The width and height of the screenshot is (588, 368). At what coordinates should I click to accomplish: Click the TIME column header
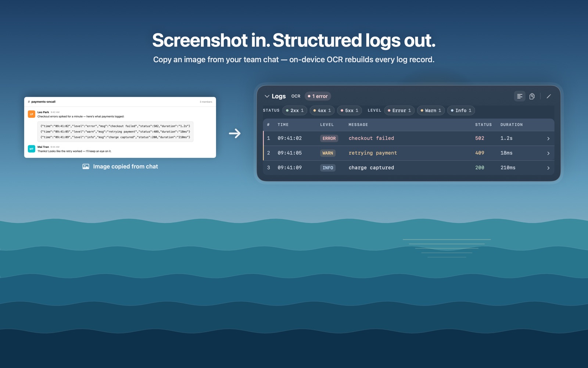[x=283, y=125]
